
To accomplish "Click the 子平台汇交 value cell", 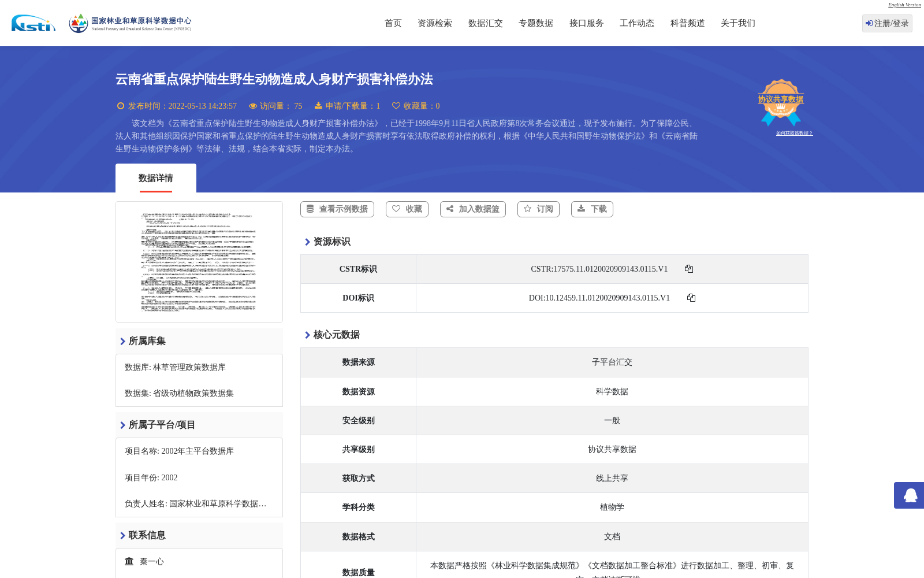I will pyautogui.click(x=612, y=362).
